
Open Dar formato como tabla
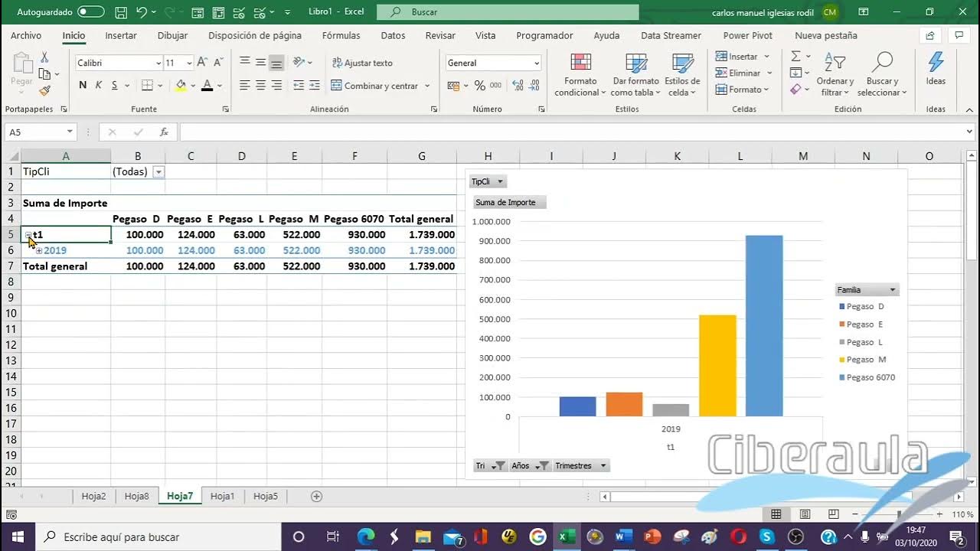click(x=635, y=75)
